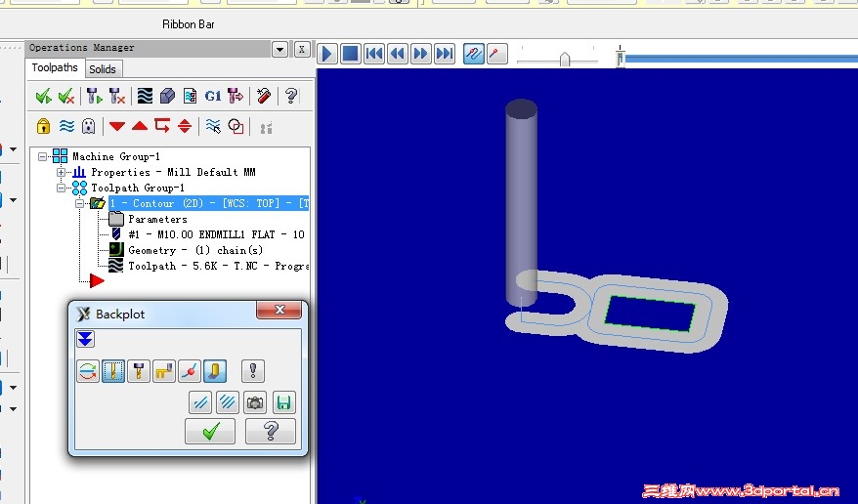Switch to the Toolpaths tab

pyautogui.click(x=54, y=67)
